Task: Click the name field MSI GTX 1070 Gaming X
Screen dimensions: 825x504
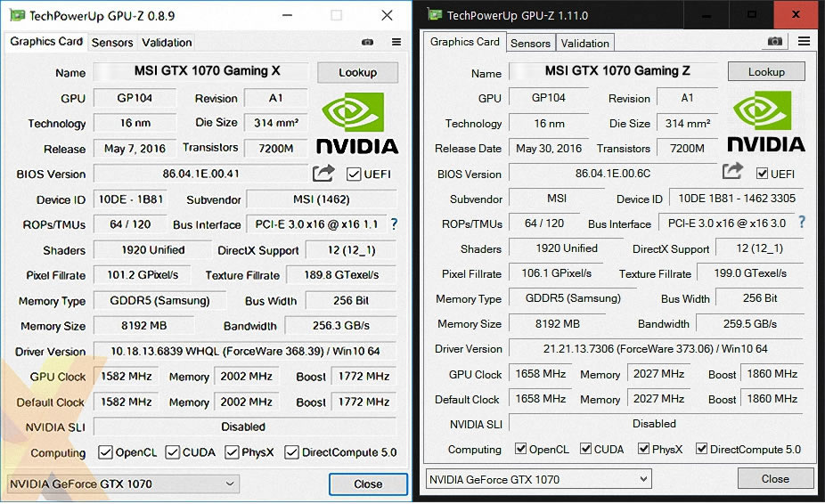Action: (x=201, y=71)
